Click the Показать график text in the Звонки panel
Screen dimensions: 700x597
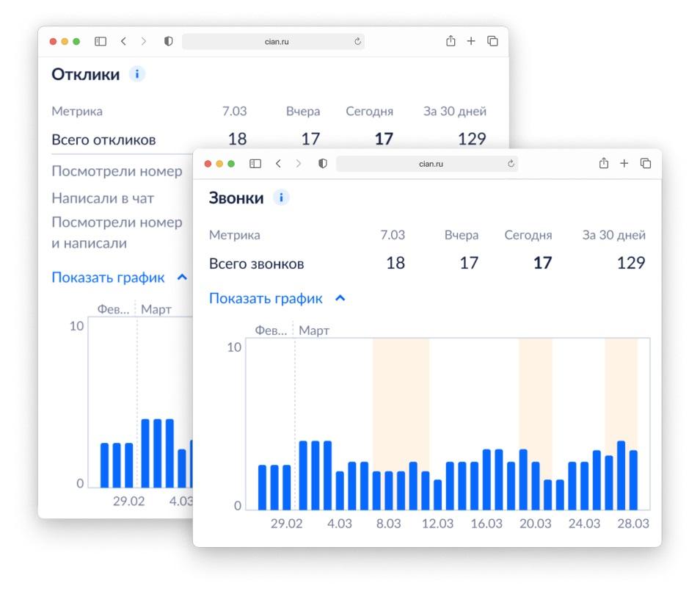(x=266, y=299)
